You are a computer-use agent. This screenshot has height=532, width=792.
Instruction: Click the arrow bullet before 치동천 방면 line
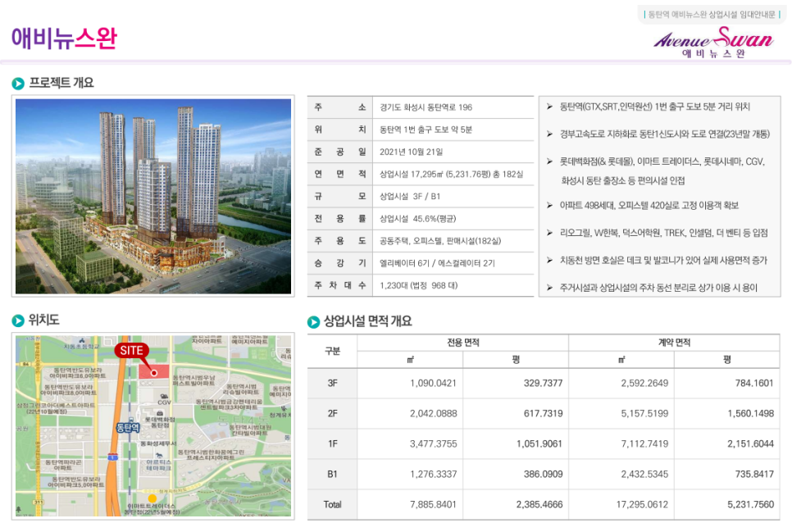[x=549, y=260]
